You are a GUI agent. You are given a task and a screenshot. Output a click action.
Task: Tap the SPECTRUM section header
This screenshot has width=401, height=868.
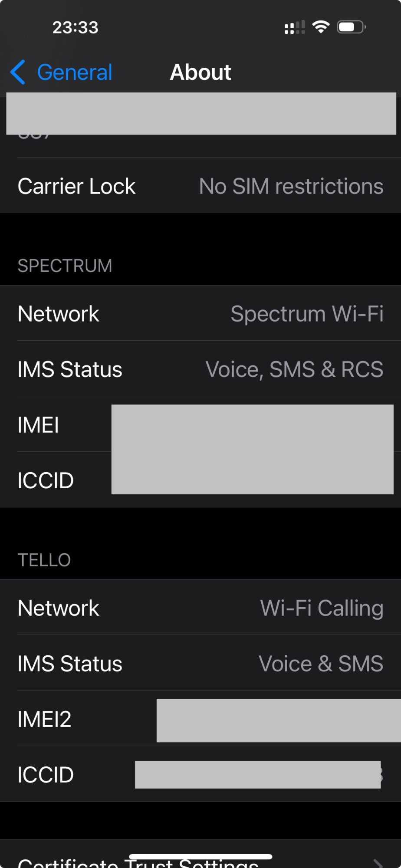[x=65, y=266]
